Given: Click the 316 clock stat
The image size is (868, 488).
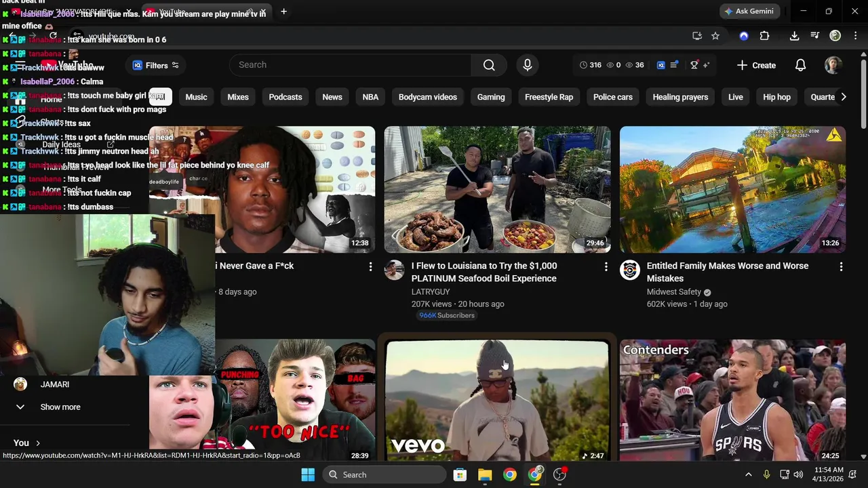Looking at the screenshot, I should click(591, 65).
